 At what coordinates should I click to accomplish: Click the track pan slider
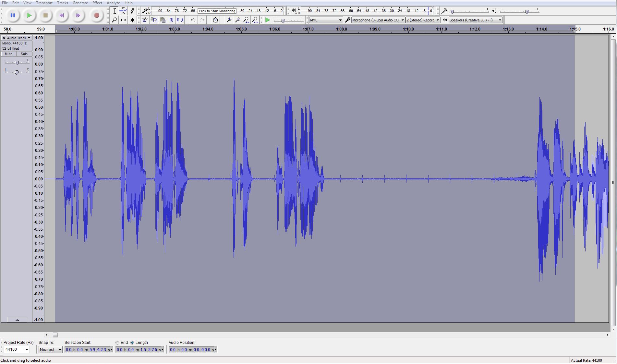click(17, 72)
